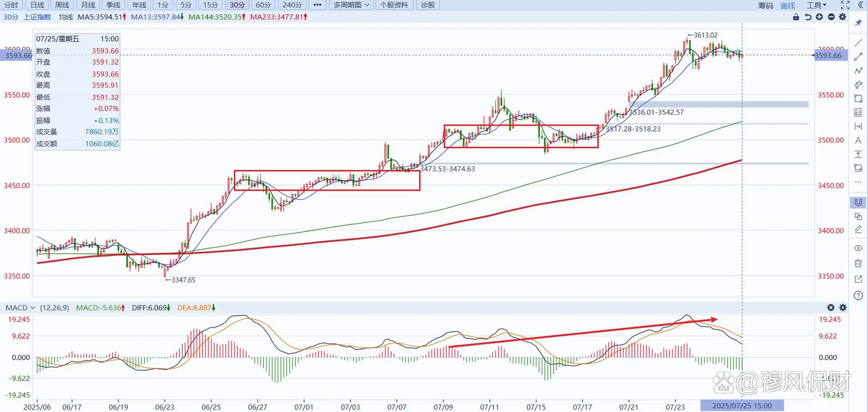Expand the 多周期图 dropdown
The image size is (868, 412).
(351, 5)
